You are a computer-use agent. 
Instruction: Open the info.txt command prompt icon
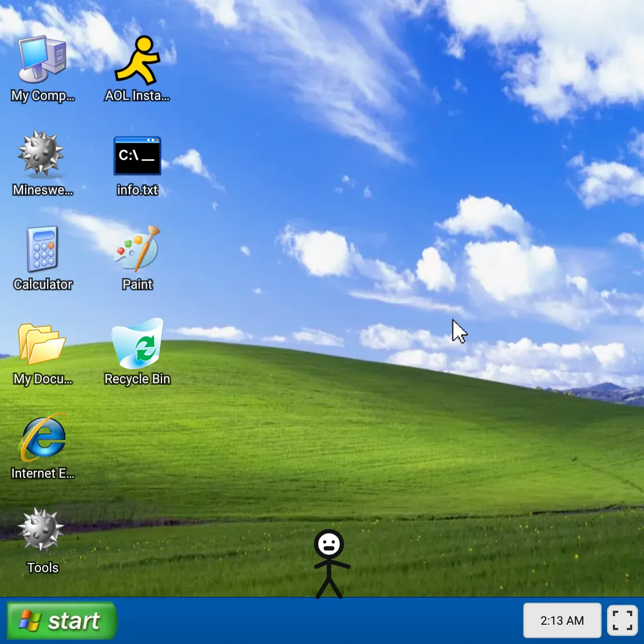pos(137,156)
